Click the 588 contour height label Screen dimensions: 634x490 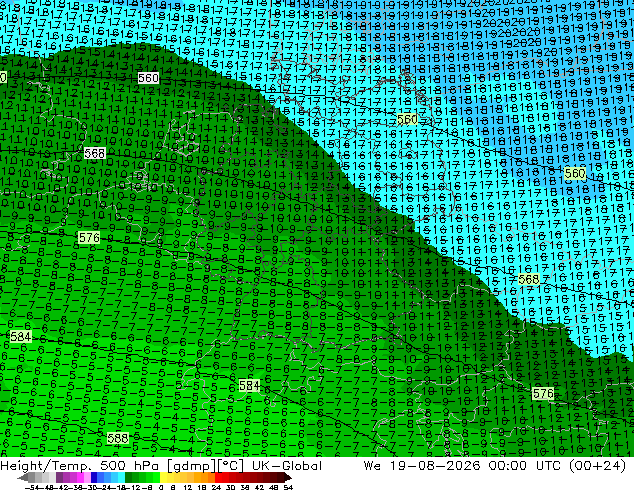[118, 438]
